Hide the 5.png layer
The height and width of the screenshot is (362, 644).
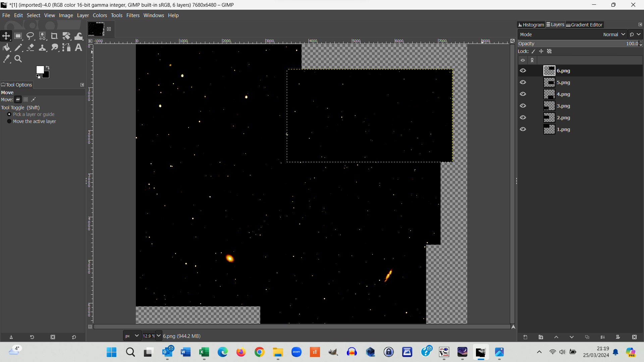coord(523,82)
